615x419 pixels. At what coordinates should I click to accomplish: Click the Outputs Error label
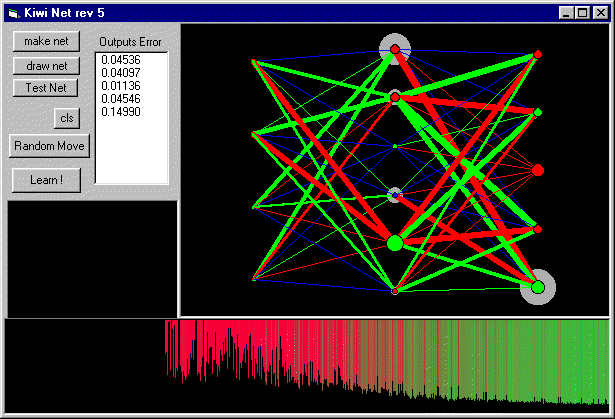point(130,42)
